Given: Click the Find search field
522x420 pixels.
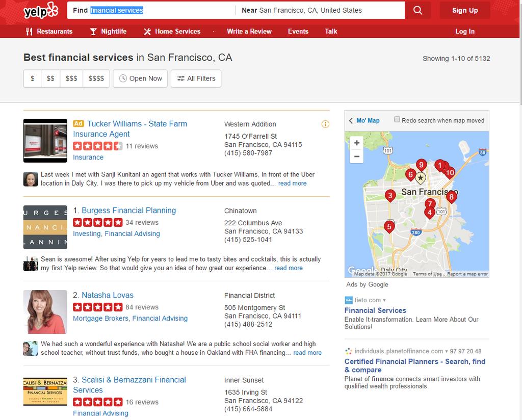Looking at the screenshot, I should [x=151, y=10].
